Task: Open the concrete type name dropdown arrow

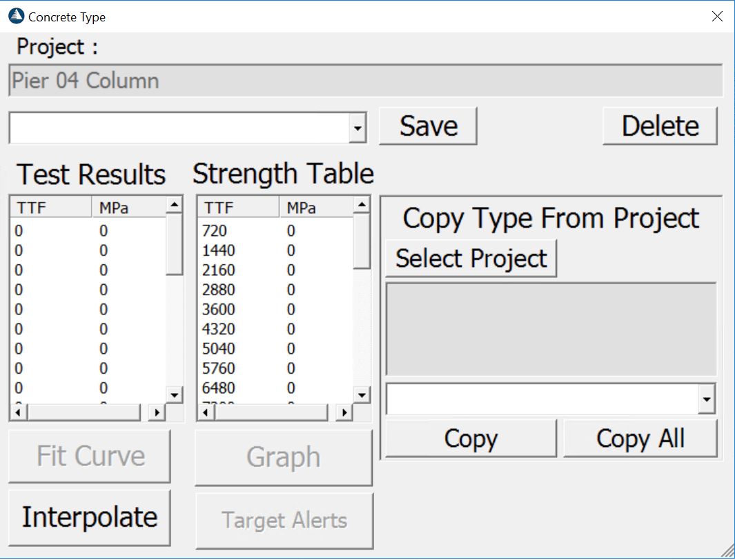Action: [357, 128]
